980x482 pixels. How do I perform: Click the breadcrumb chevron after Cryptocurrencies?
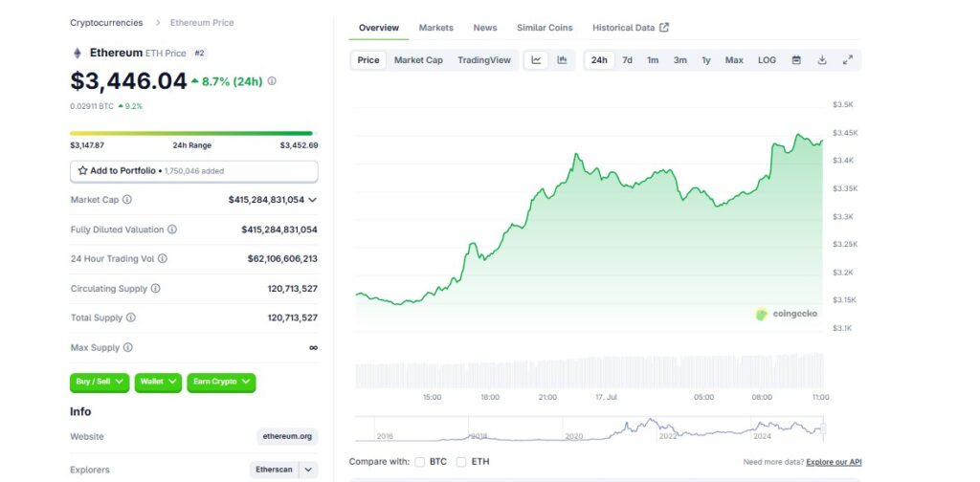[x=158, y=23]
